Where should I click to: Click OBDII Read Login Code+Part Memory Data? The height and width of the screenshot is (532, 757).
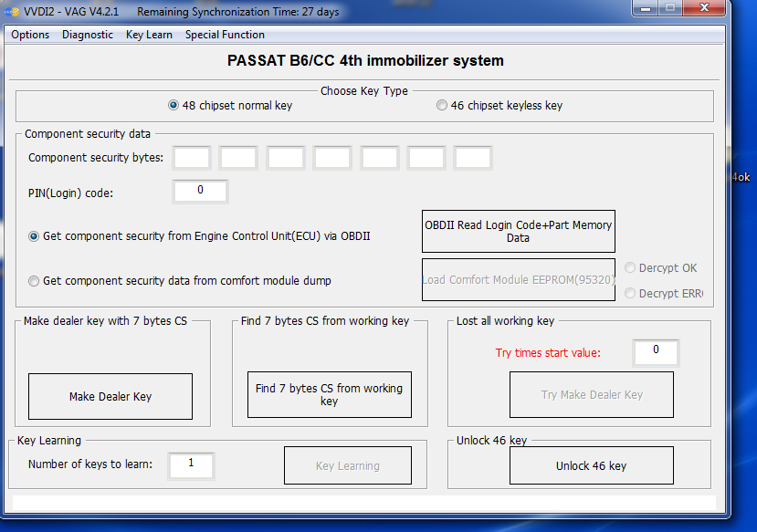518,231
